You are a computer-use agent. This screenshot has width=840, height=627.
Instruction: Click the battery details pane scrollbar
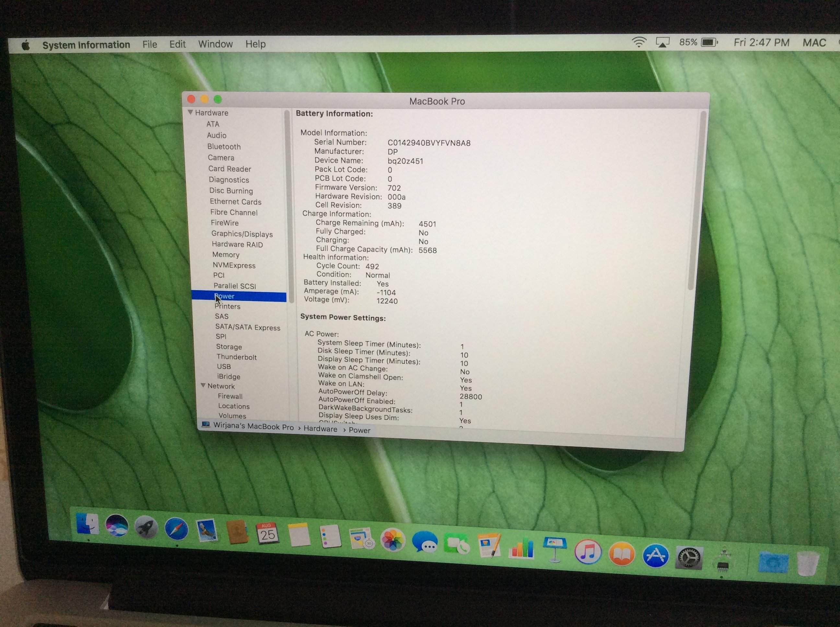pyautogui.click(x=697, y=200)
